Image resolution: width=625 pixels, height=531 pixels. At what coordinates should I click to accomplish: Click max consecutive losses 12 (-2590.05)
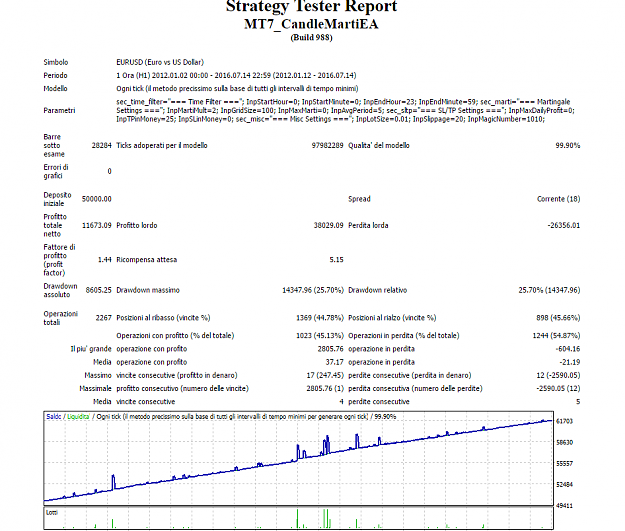[x=558, y=375]
